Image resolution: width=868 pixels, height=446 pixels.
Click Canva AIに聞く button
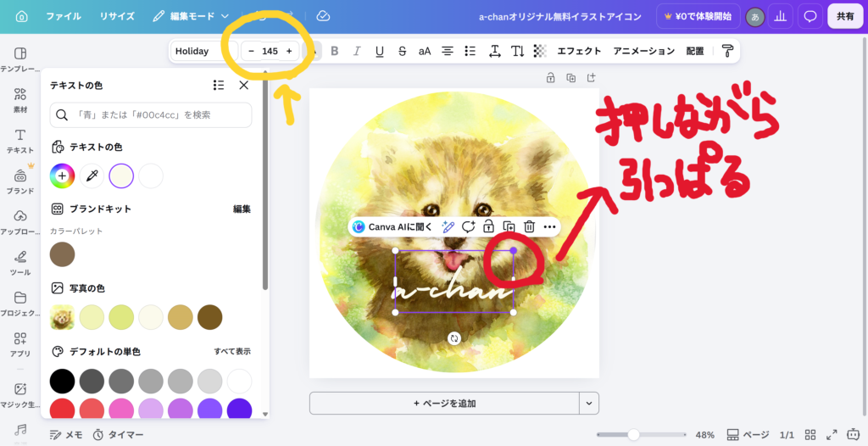click(x=392, y=226)
